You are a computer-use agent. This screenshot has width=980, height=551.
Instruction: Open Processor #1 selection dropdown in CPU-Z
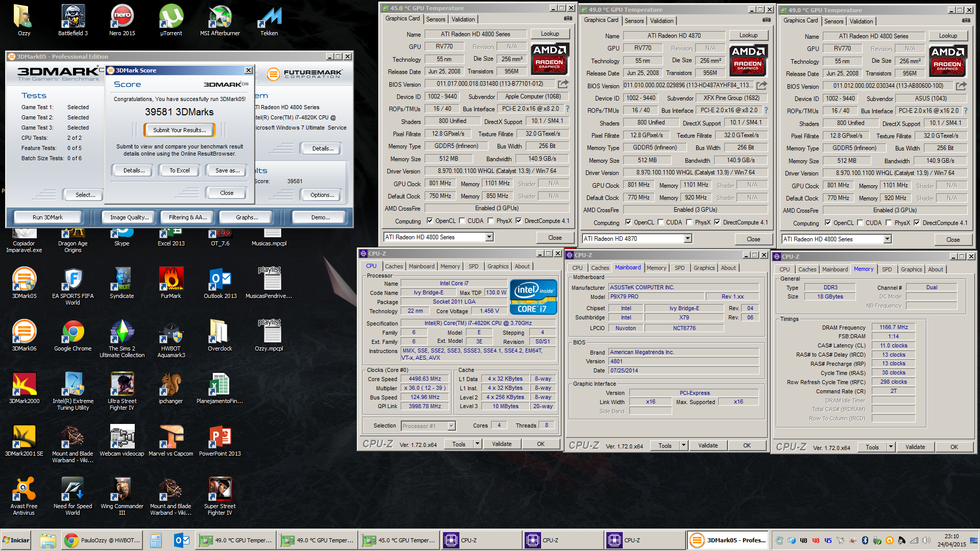(451, 426)
